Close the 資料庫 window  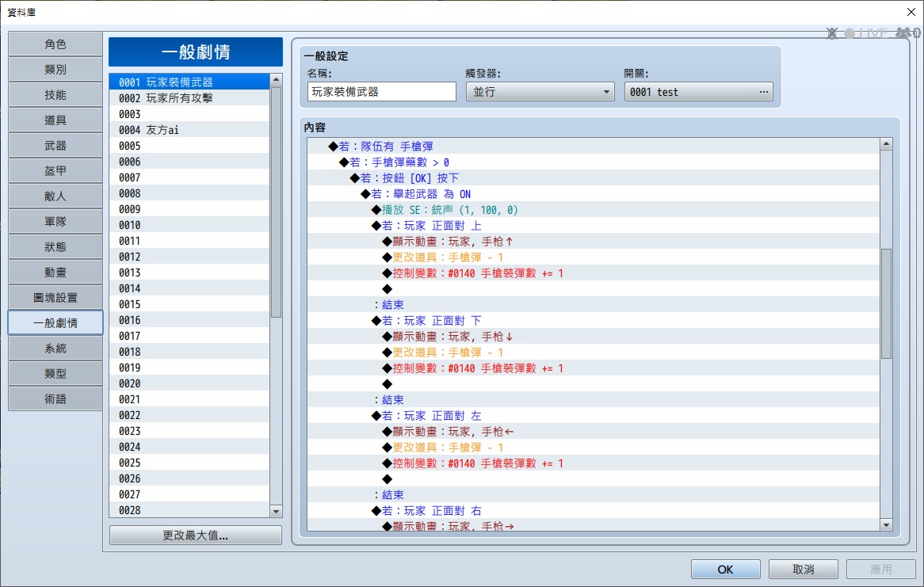911,12
